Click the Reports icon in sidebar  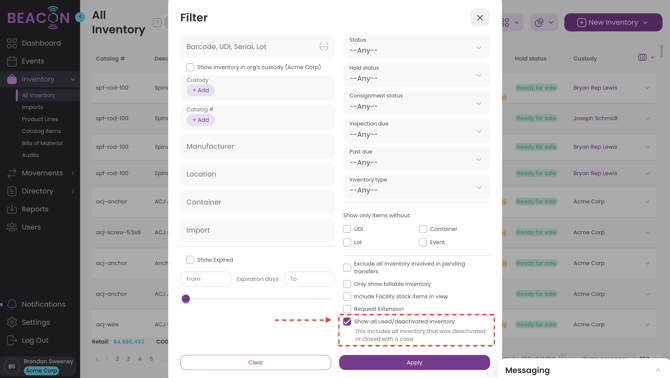tap(12, 209)
